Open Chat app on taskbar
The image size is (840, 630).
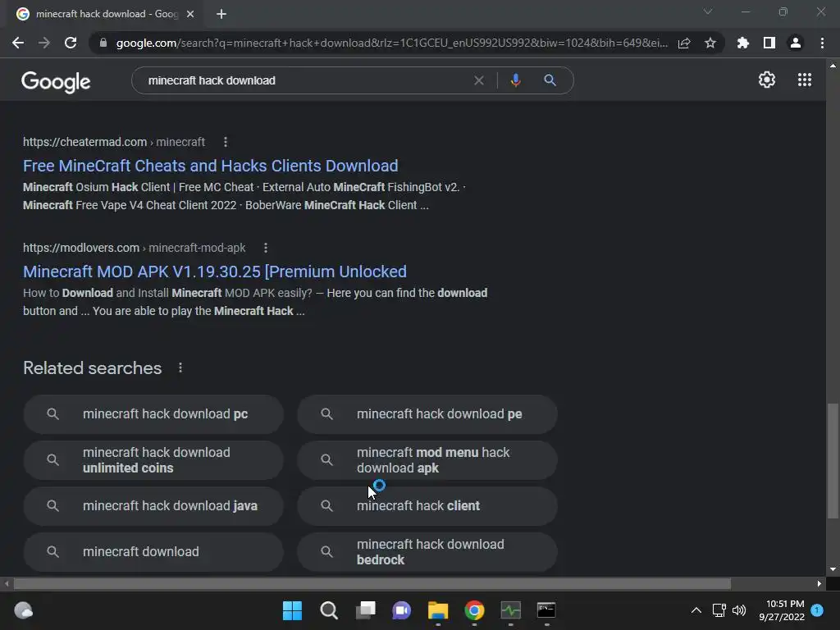pyautogui.click(x=401, y=610)
